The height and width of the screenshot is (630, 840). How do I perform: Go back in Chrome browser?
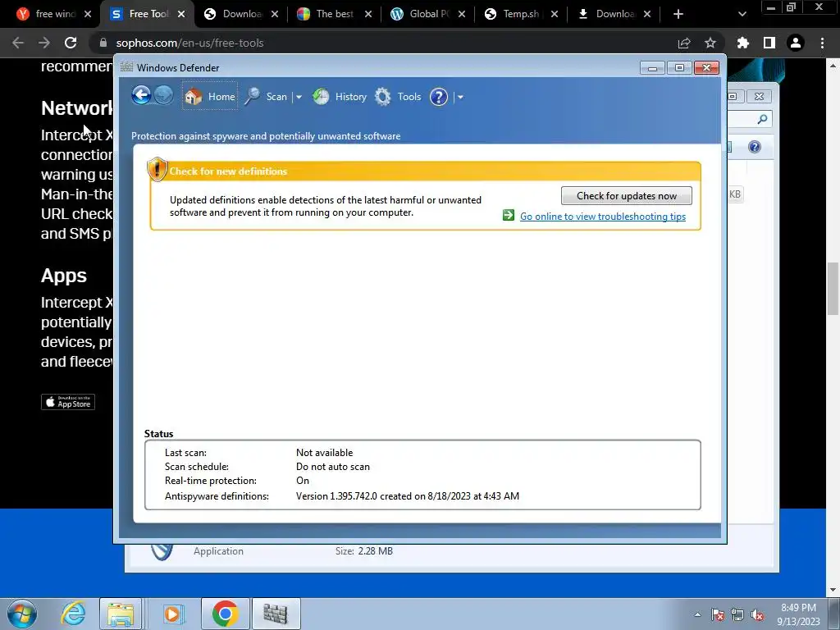coord(18,43)
